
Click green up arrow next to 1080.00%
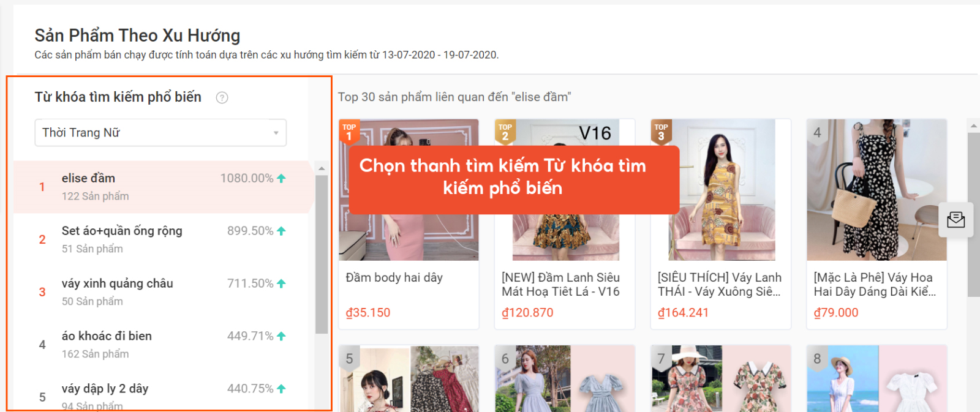pyautogui.click(x=281, y=178)
